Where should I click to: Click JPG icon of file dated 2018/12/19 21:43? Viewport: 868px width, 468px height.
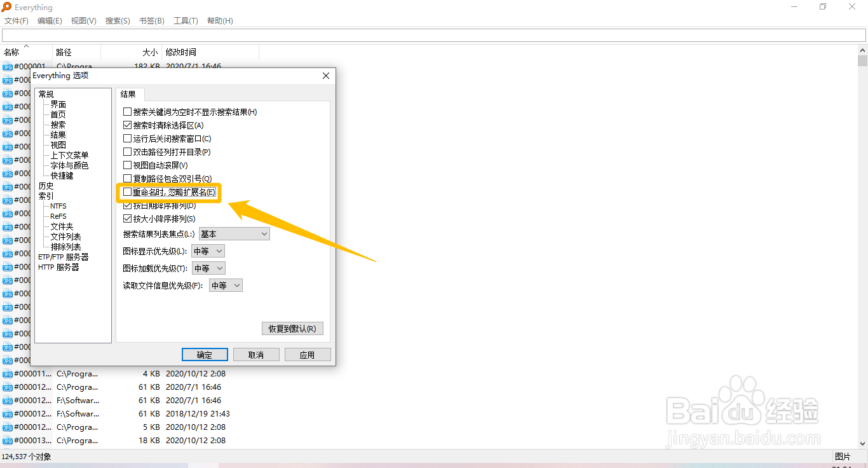click(8, 414)
